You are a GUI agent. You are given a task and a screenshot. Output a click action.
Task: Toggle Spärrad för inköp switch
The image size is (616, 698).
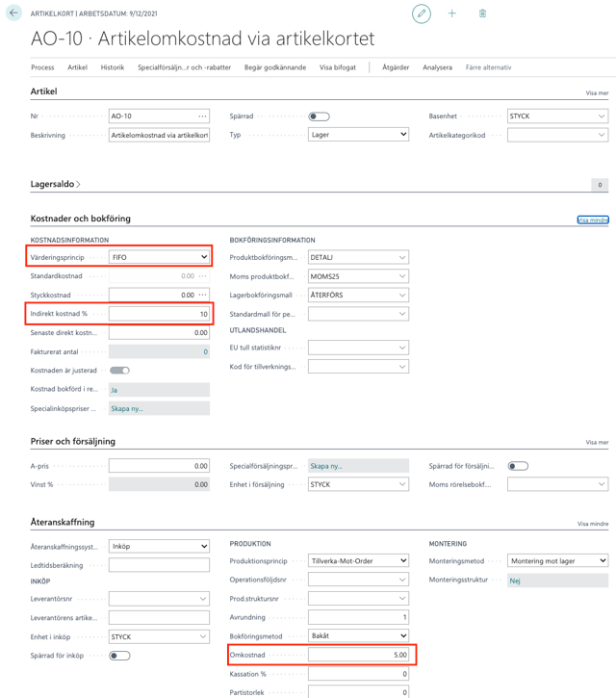point(119,656)
